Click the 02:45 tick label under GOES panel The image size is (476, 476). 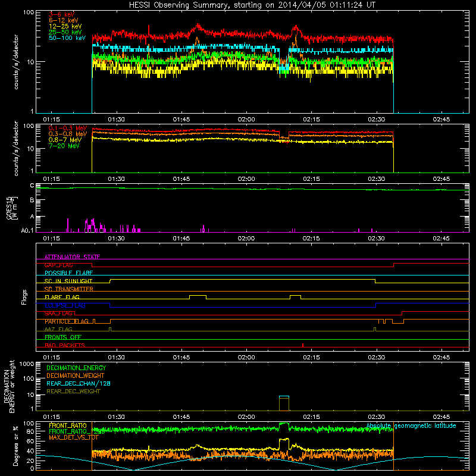(441, 239)
